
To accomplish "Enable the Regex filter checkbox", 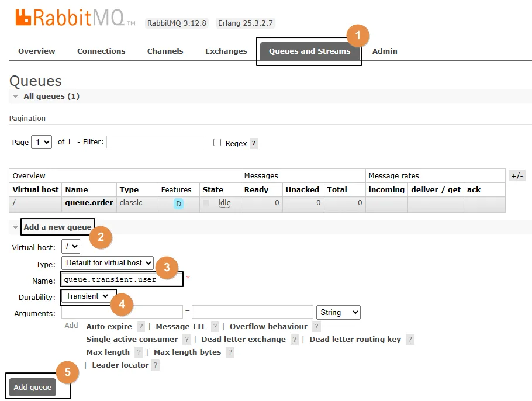I will point(217,143).
